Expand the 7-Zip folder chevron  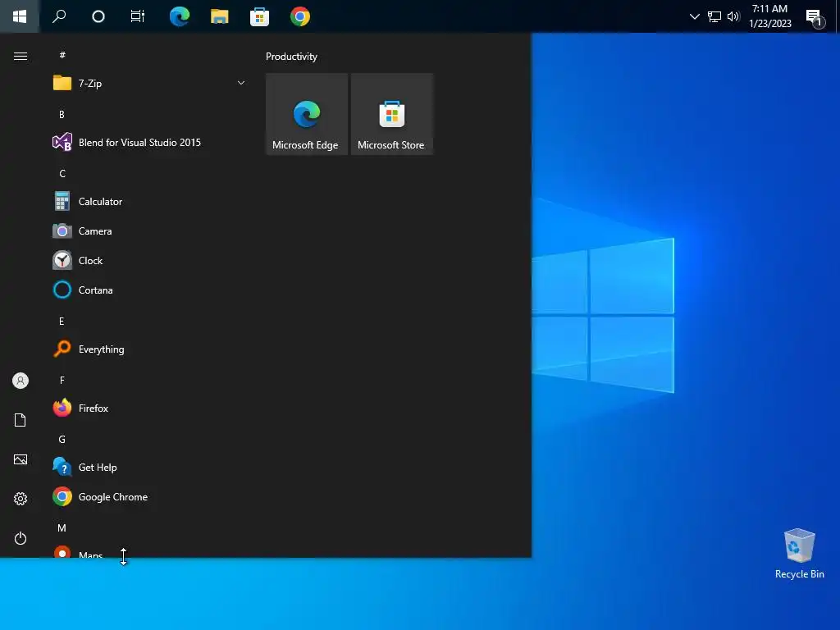(x=241, y=83)
